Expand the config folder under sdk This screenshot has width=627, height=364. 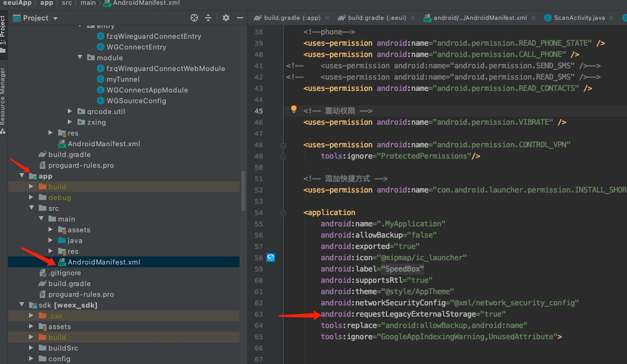31,359
